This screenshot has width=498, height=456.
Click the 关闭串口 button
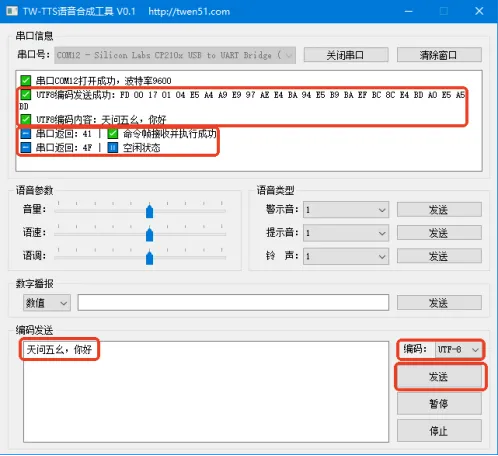(x=346, y=55)
